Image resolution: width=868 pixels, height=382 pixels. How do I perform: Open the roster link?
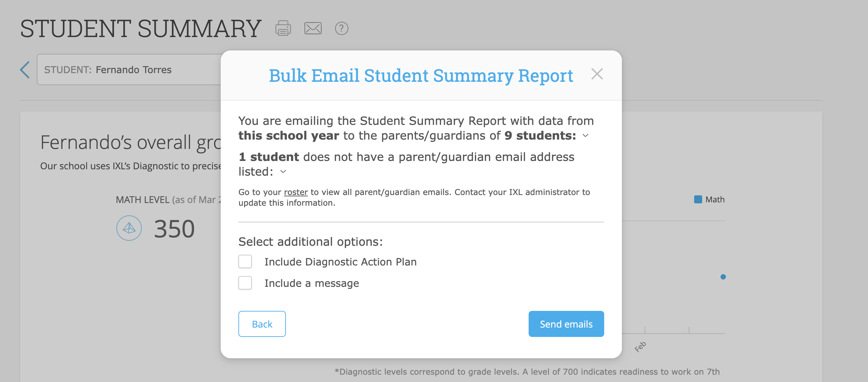pyautogui.click(x=295, y=192)
